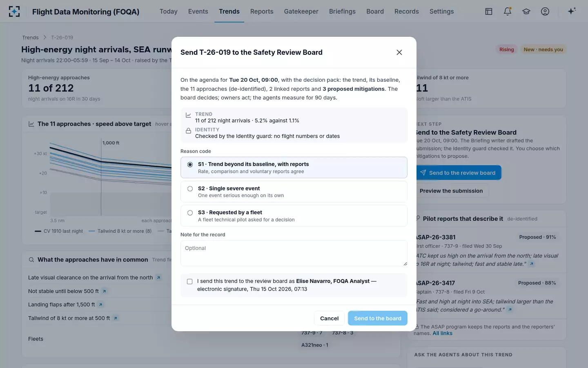
Task: Click Send to the board button
Action: [x=378, y=318]
